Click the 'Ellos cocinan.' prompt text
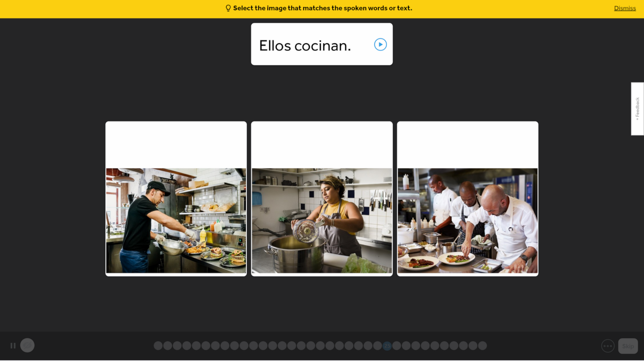This screenshot has height=362, width=644. [305, 46]
